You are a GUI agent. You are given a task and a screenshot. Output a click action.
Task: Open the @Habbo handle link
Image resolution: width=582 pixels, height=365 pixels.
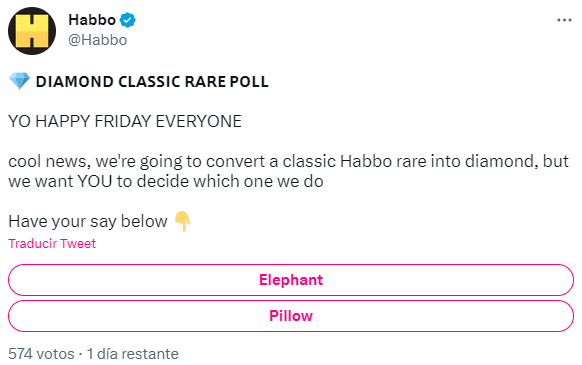tap(98, 40)
